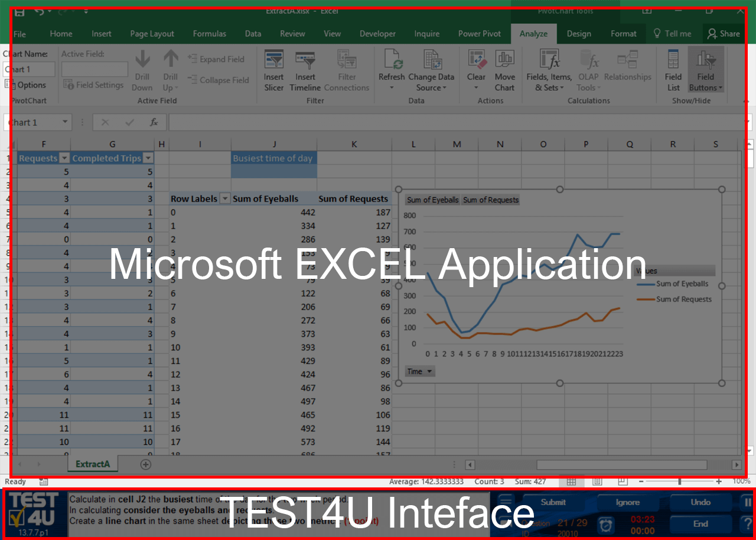Switch to Normal view icon

coord(571,482)
